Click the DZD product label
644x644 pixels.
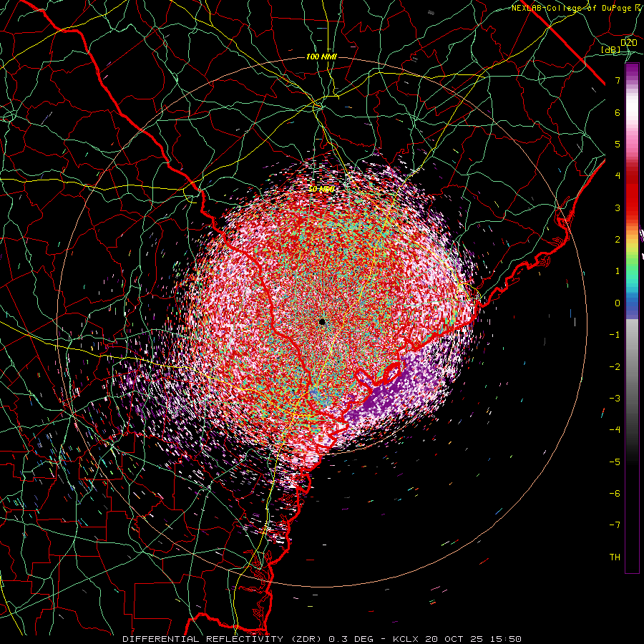pos(629,42)
